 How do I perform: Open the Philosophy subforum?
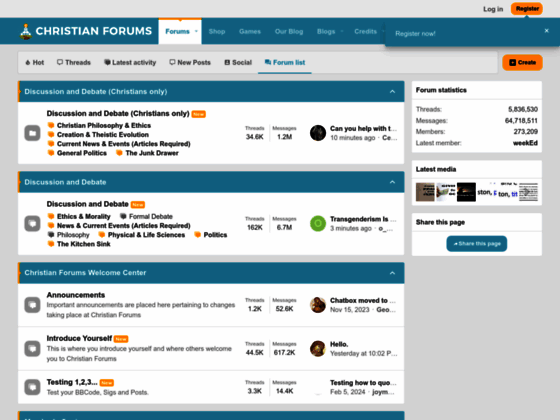point(73,235)
